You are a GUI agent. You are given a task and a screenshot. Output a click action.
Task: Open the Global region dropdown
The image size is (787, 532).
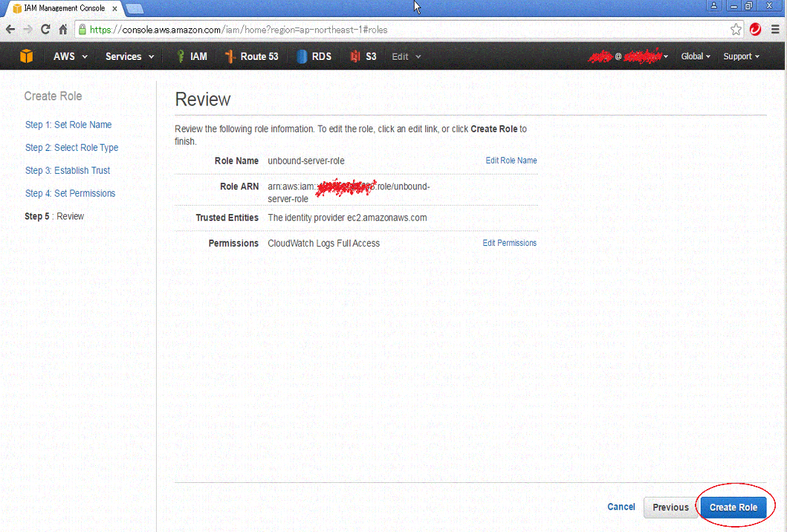coord(694,56)
